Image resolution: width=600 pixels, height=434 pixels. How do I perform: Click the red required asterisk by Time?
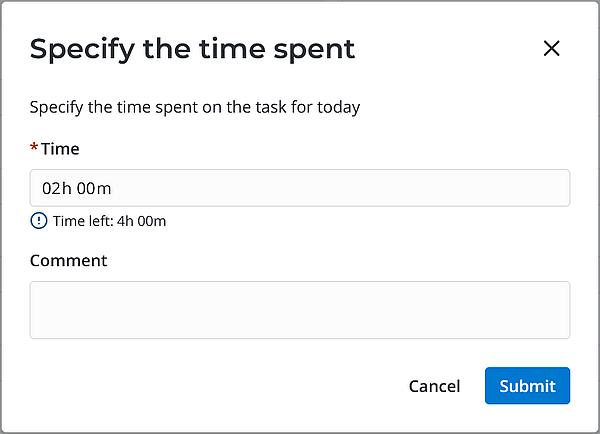coord(34,148)
